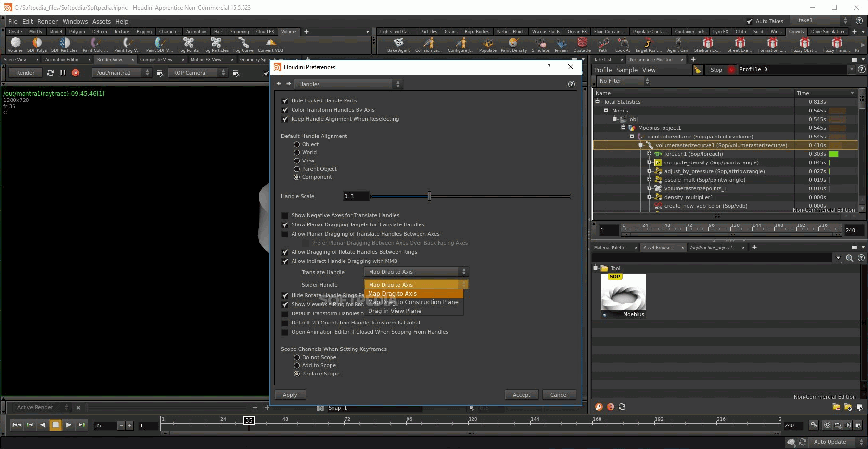868x449 pixels.
Task: Click the SDF Particles shelf tool
Action: [64, 44]
